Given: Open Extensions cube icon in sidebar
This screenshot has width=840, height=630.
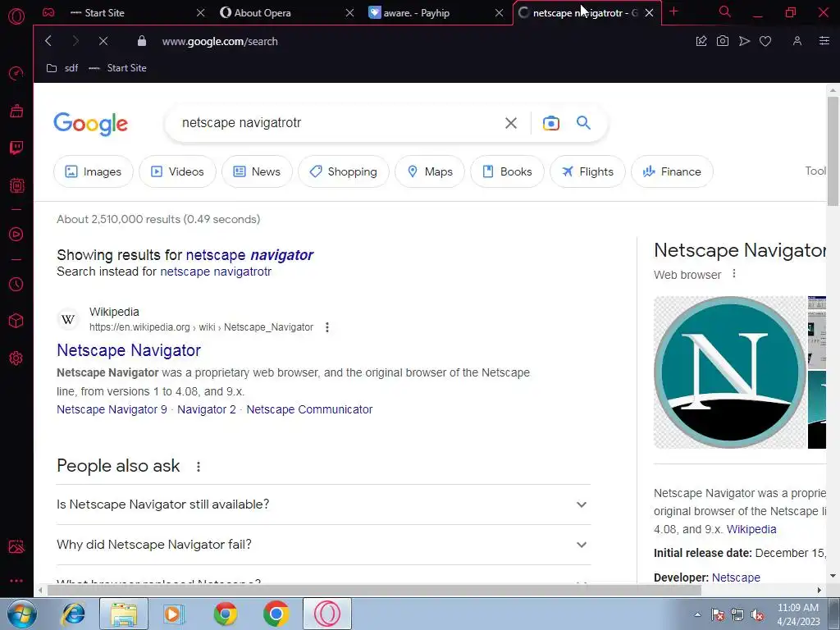Looking at the screenshot, I should (16, 321).
